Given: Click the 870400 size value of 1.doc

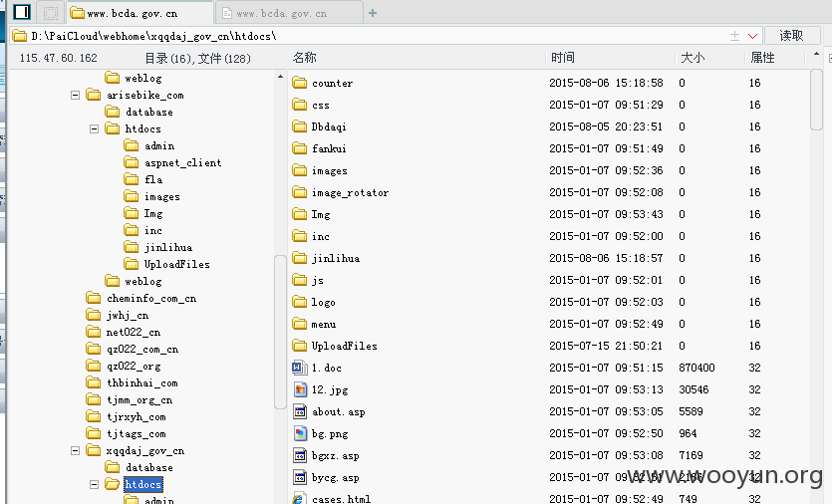Looking at the screenshot, I should point(696,368).
